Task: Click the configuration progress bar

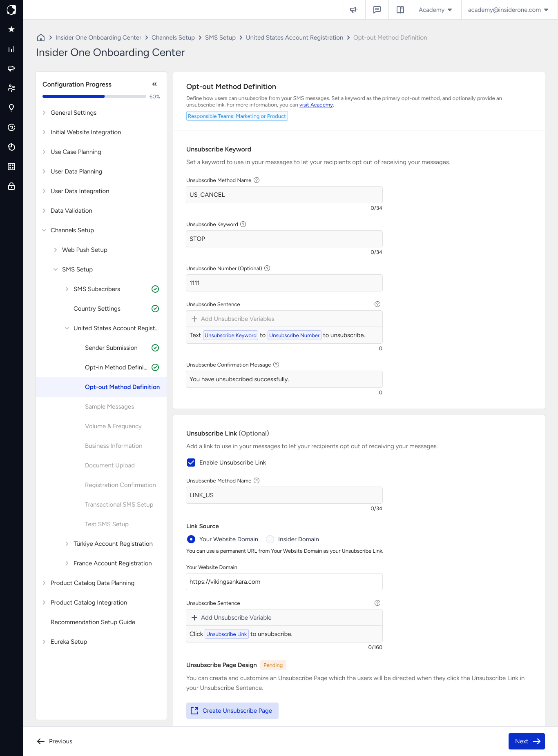Action: pos(94,96)
